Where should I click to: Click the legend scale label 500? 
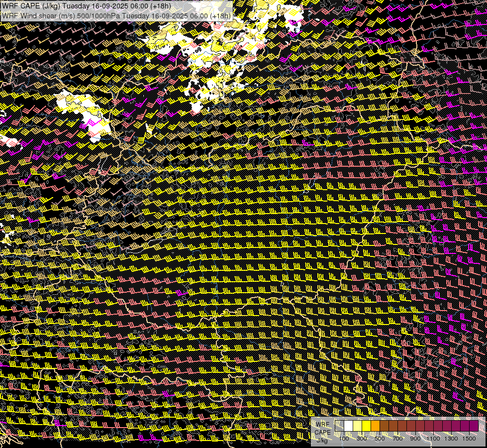click(x=380, y=439)
